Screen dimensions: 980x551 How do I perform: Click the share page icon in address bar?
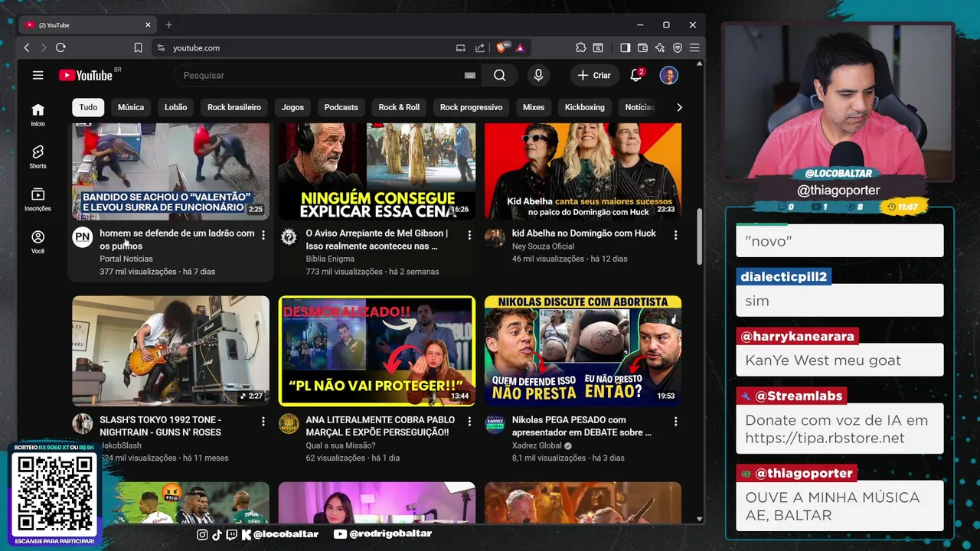pos(480,47)
